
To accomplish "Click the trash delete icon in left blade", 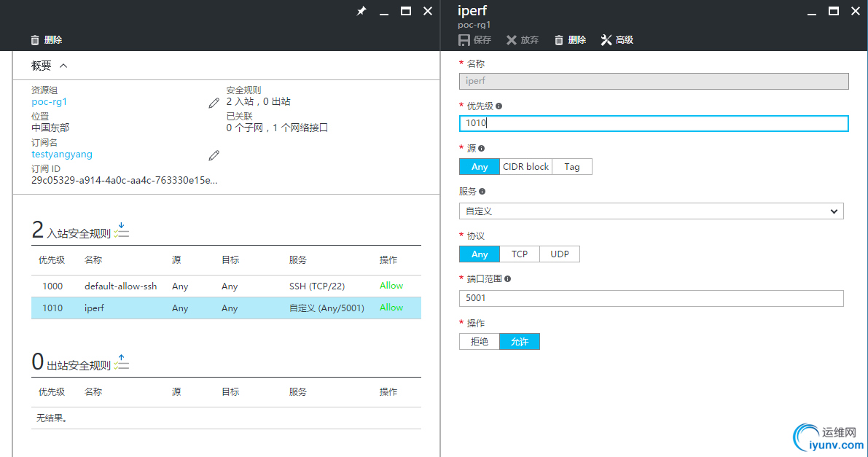I will (35, 40).
